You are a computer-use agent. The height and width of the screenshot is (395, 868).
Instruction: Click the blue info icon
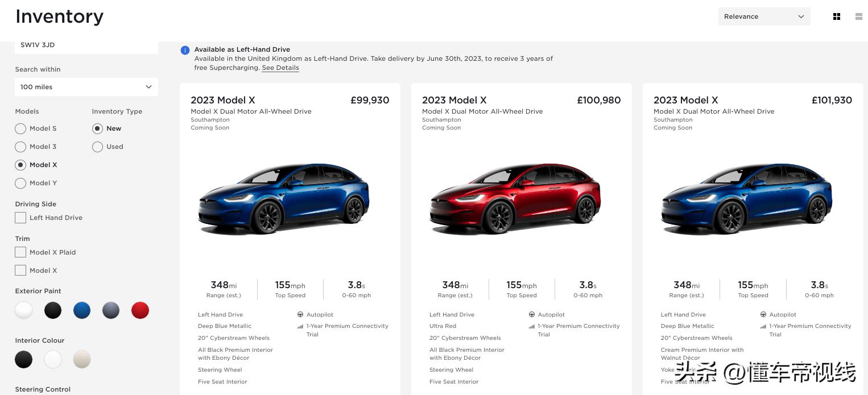(185, 50)
